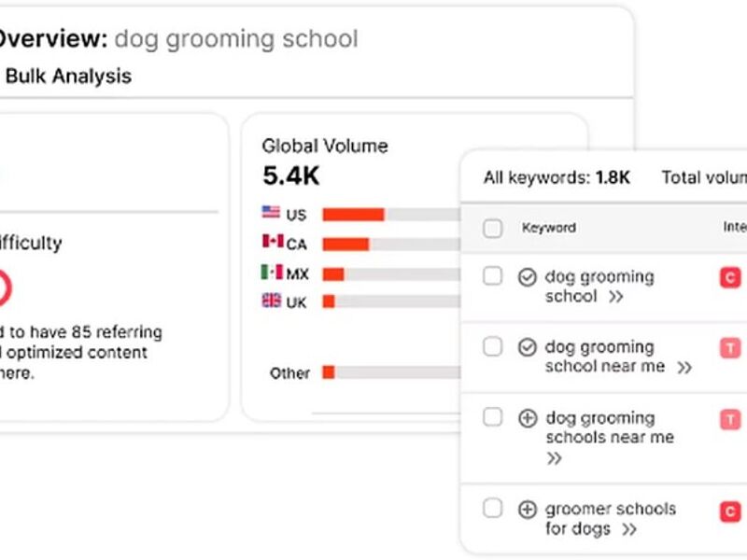Click the Keyword column header
The image size is (747, 560).
549,228
